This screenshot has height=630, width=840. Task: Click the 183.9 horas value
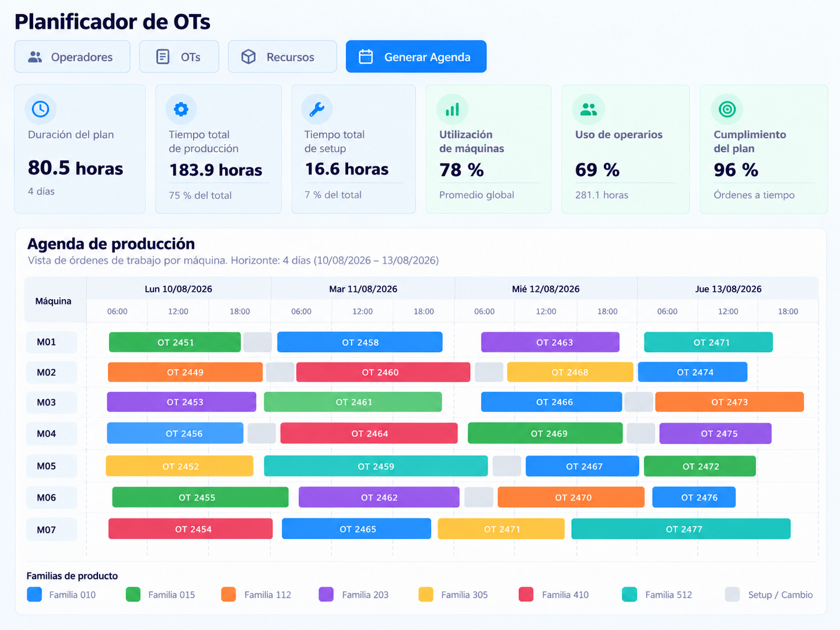click(x=216, y=170)
